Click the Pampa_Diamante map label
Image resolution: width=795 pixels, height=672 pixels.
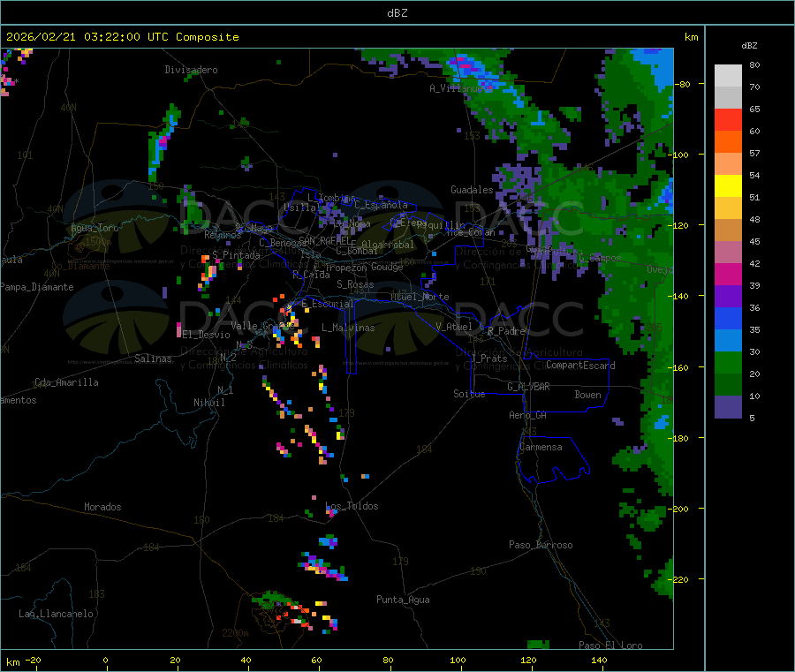pos(36,287)
